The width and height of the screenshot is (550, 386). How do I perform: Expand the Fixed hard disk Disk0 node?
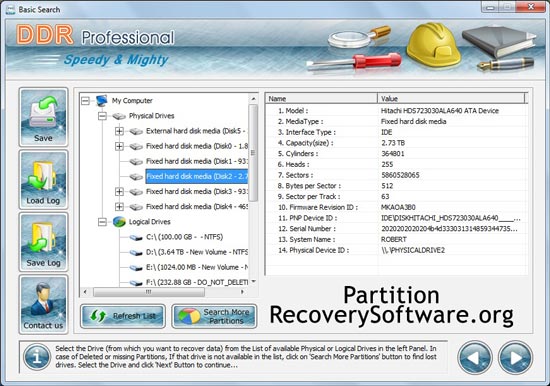click(119, 146)
